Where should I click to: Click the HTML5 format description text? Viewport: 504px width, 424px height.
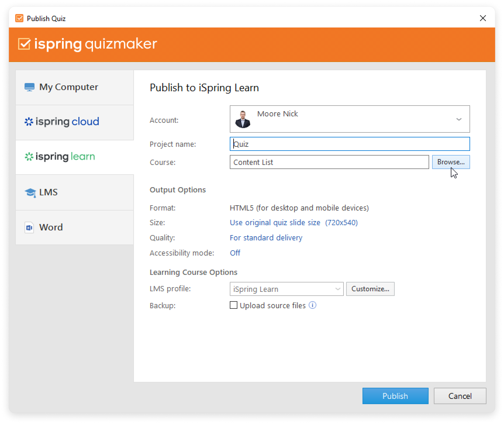click(299, 208)
